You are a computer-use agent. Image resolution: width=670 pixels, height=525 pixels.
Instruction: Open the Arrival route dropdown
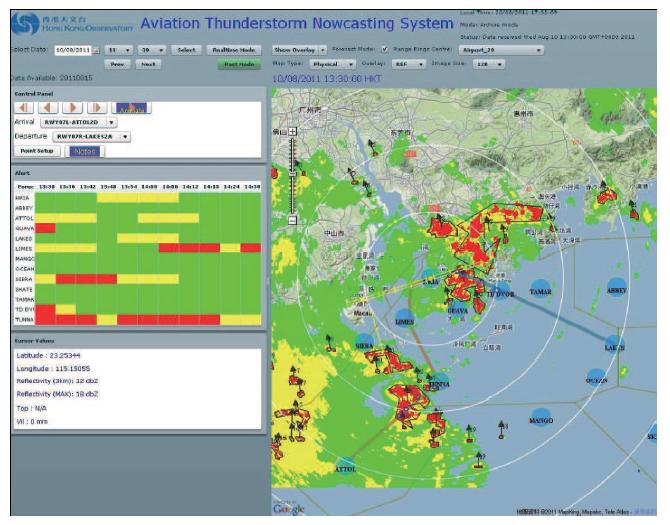point(111,122)
